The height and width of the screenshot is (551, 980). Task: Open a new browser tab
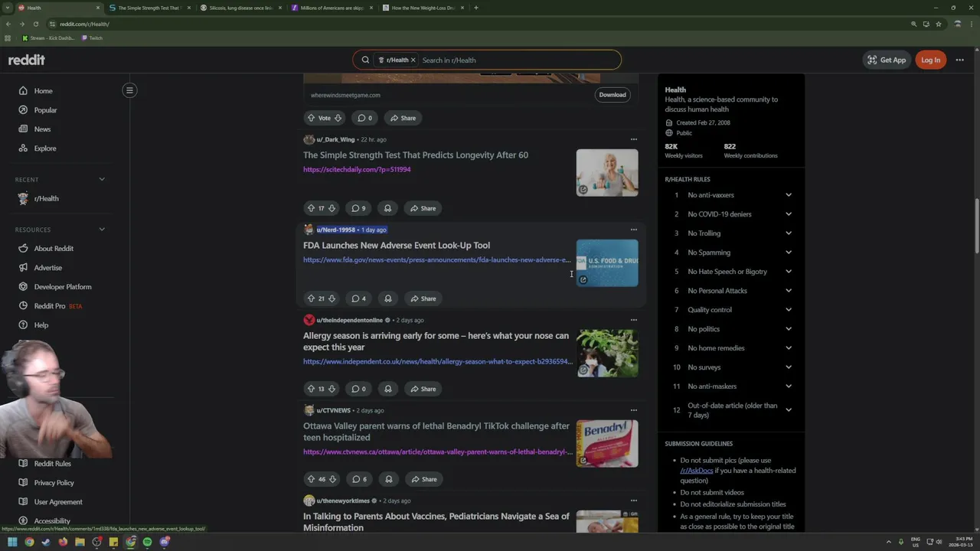tap(475, 8)
